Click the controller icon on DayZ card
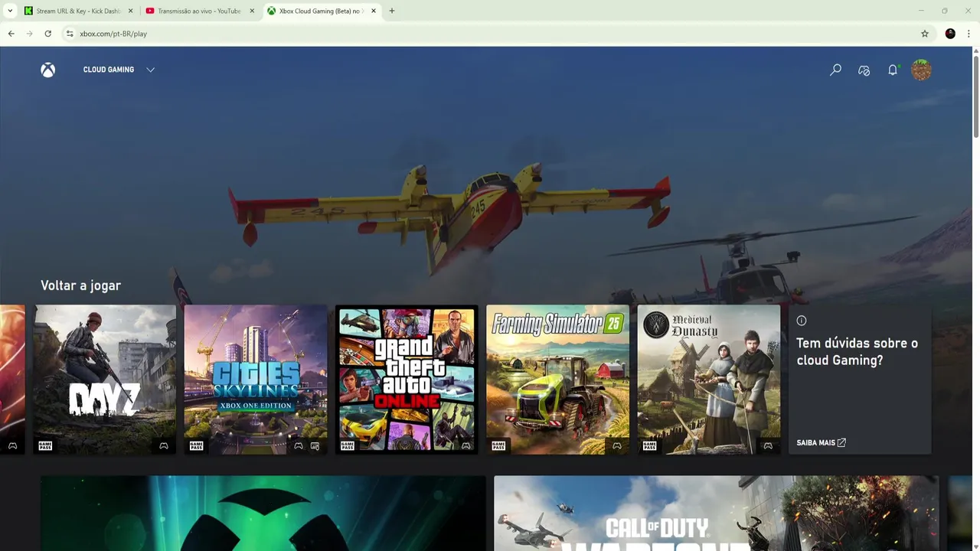Viewport: 980px width, 551px height. [x=164, y=445]
